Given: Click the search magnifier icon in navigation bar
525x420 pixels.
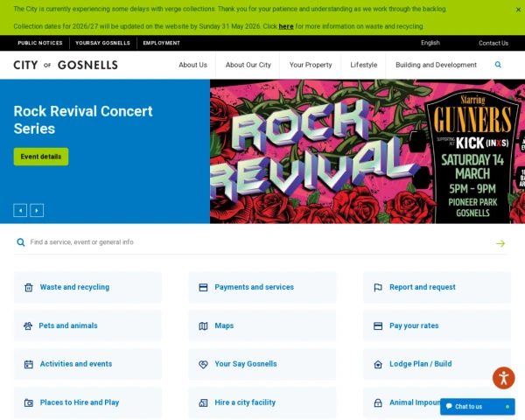Looking at the screenshot, I should coord(498,65).
